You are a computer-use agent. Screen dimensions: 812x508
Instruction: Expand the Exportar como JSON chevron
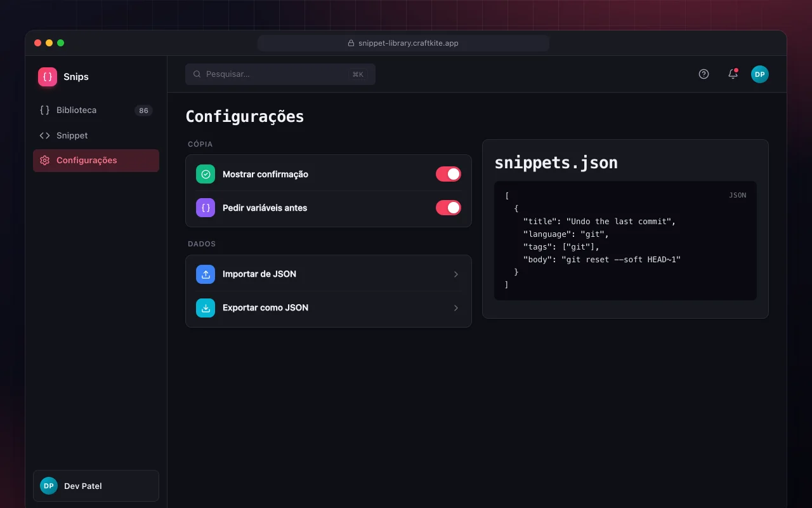point(456,308)
